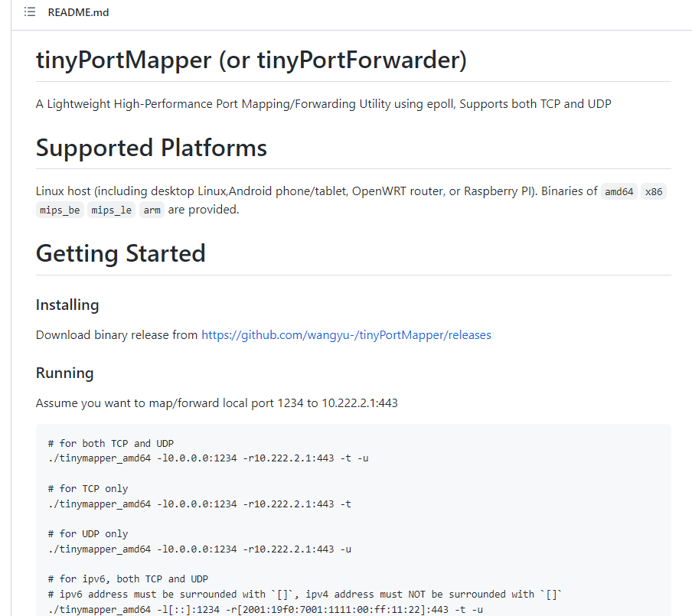This screenshot has height=616, width=692.
Task: Click the Running subheading
Action: click(x=64, y=373)
